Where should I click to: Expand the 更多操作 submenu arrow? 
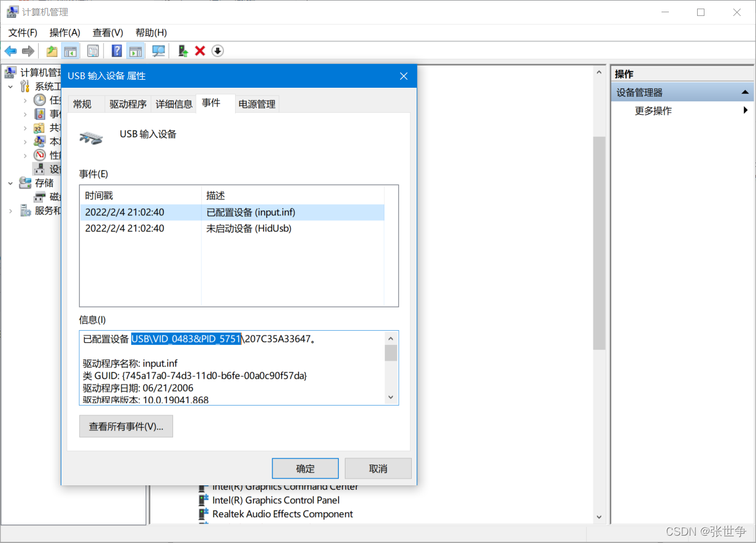(745, 110)
